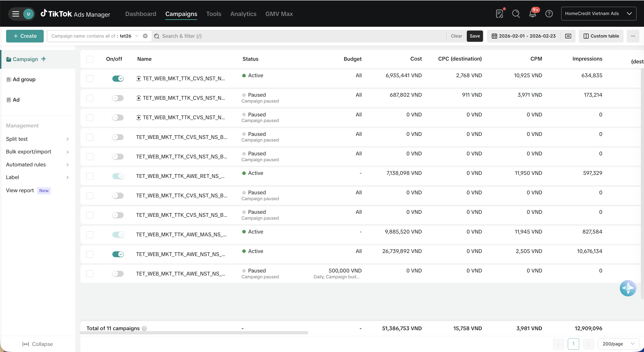Open the help question mark icon
This screenshot has height=352, width=644.
click(549, 14)
